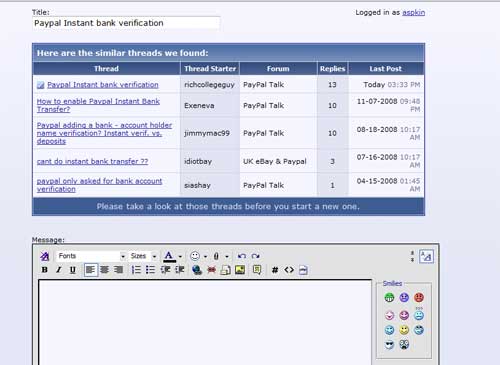This screenshot has width=500, height=365.
Task: Apply the text color 'A' button
Action: click(169, 256)
